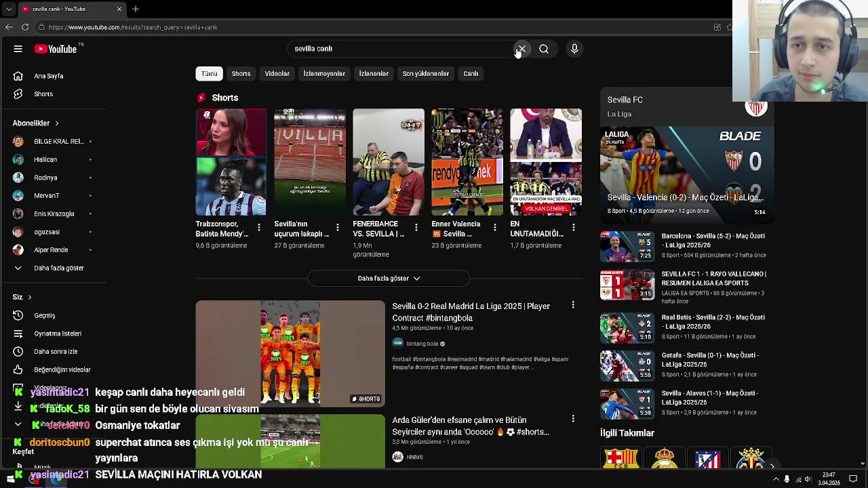Open more options for Sevilla 0-2 Real Madrid

pos(573,306)
